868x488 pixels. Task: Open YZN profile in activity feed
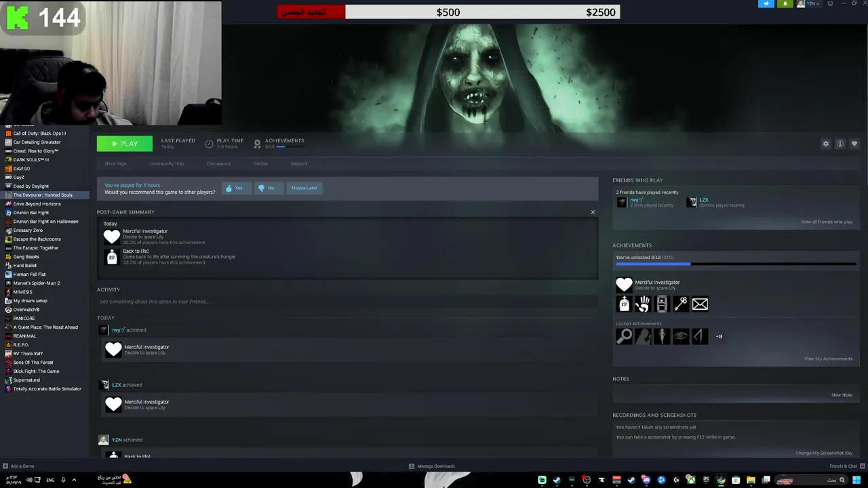point(117,440)
